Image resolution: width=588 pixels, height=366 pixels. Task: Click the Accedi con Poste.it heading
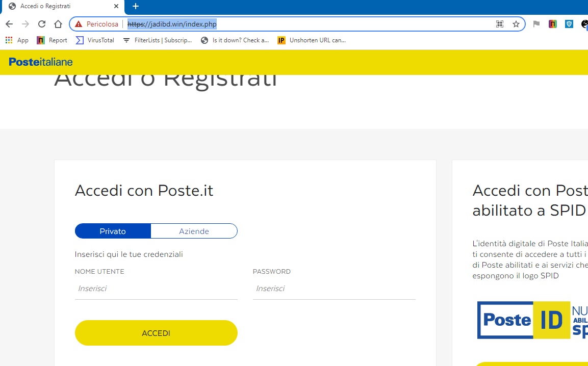click(144, 191)
